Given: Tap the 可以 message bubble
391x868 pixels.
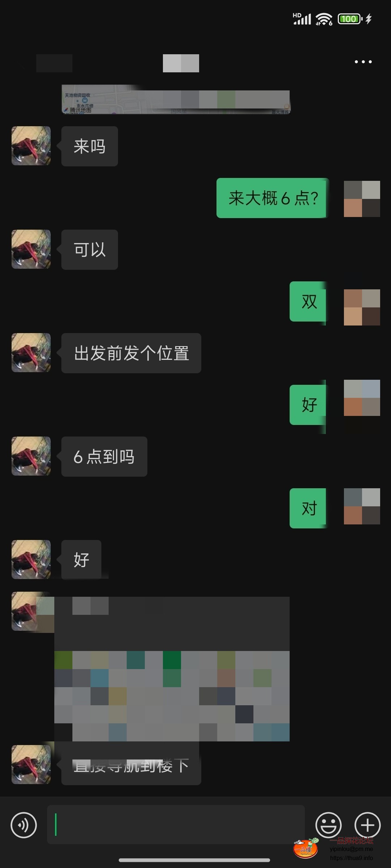Looking at the screenshot, I should (89, 250).
